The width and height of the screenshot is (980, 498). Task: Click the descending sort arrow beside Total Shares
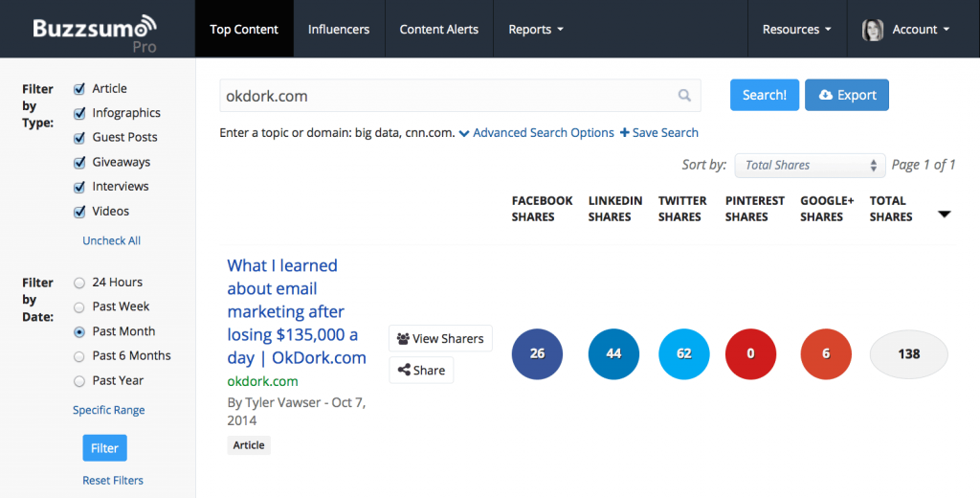click(945, 214)
